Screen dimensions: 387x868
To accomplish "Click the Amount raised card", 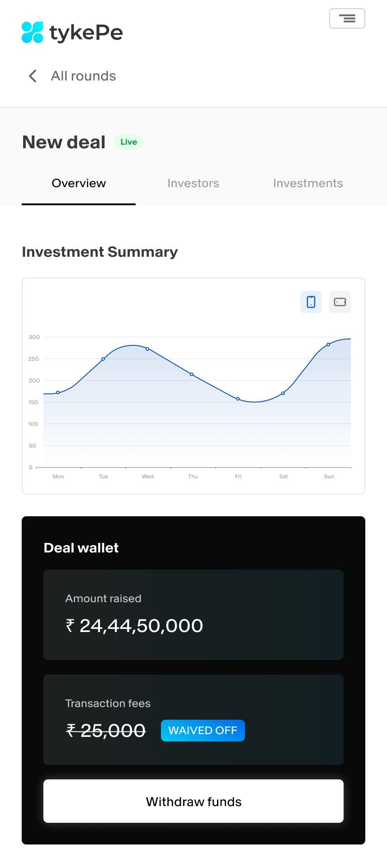I will [193, 615].
